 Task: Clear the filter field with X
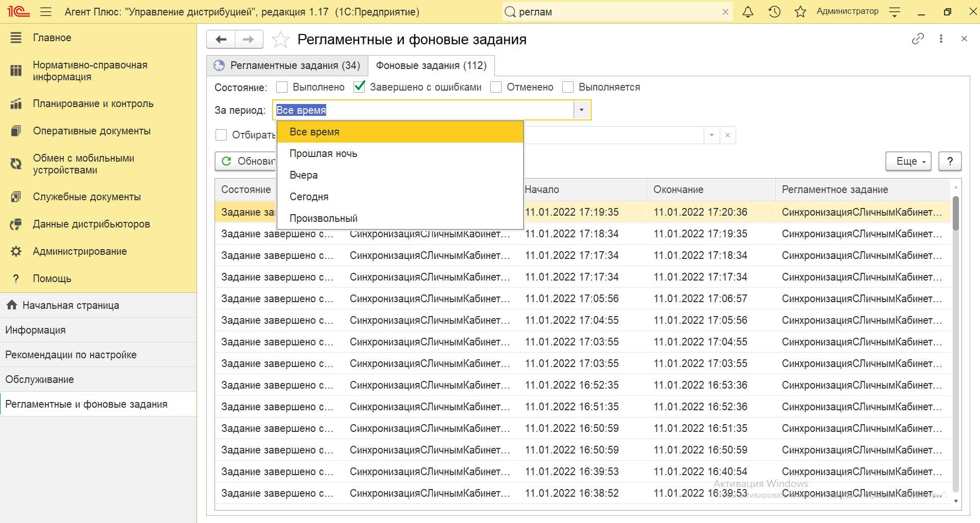point(727,135)
